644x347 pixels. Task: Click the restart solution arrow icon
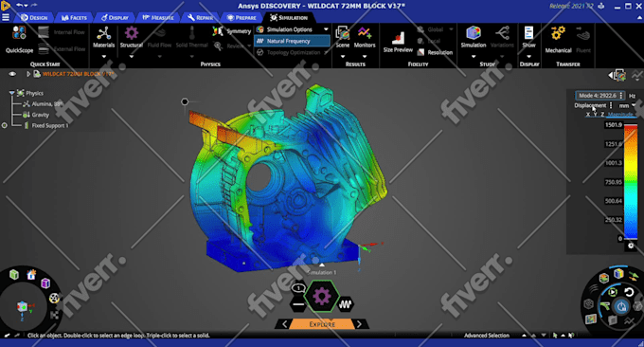(x=629, y=292)
